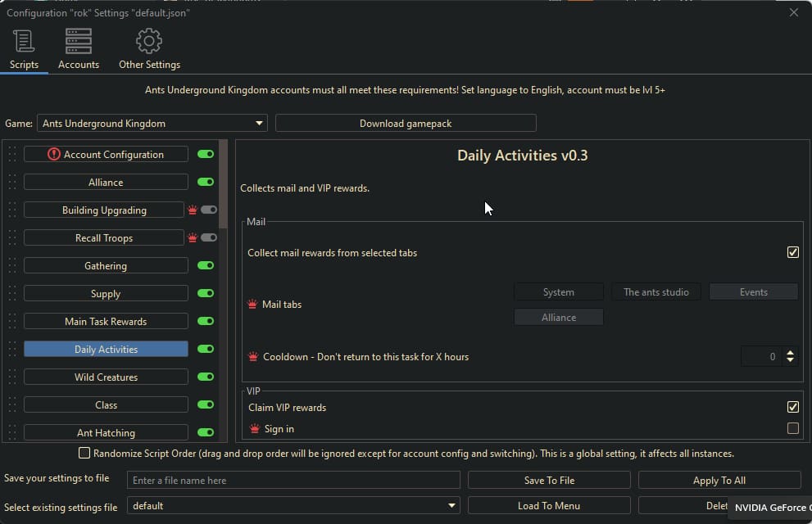This screenshot has width=812, height=524.
Task: Select the Wild Creatures script
Action: [106, 377]
